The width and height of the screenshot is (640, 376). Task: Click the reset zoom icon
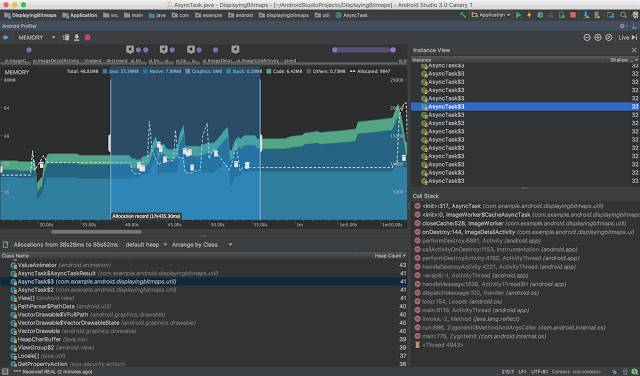(609, 38)
